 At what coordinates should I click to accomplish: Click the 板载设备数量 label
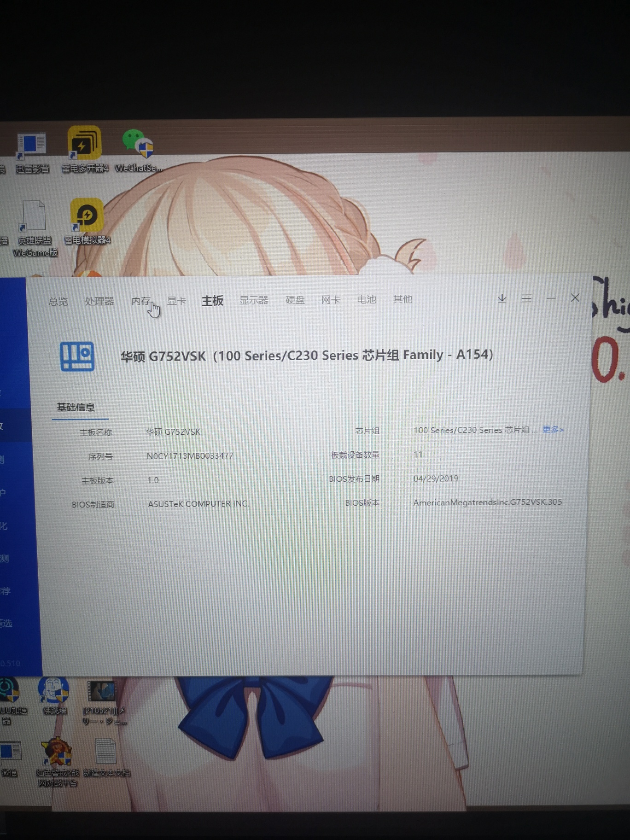pos(355,455)
